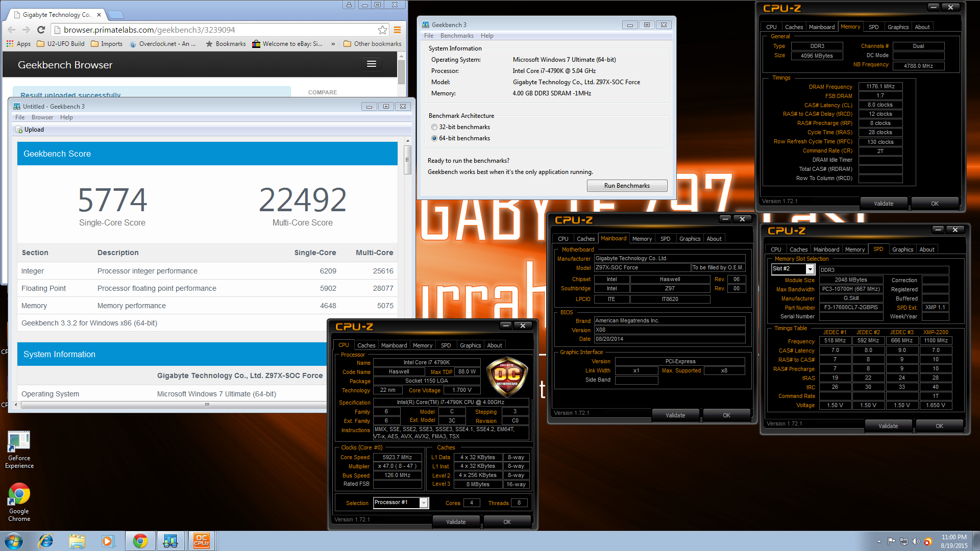Open Chrome main menu icon
Screen dimensions: 980x551
[x=397, y=30]
